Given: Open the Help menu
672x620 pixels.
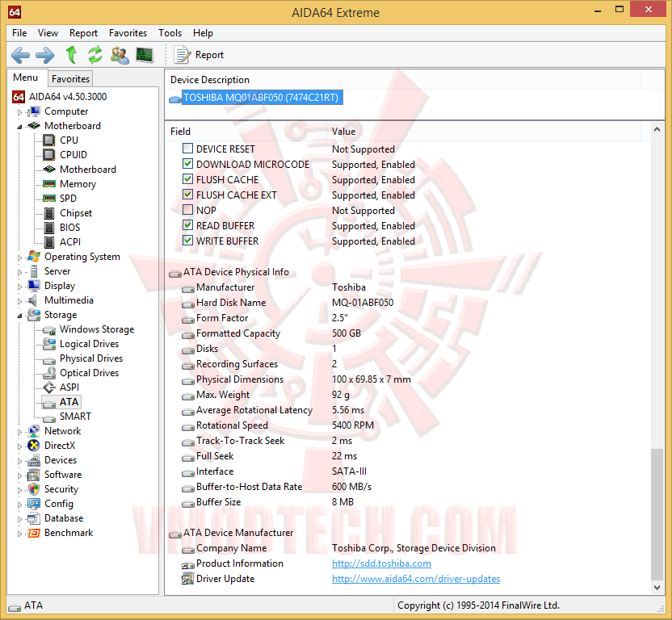Looking at the screenshot, I should click(203, 33).
